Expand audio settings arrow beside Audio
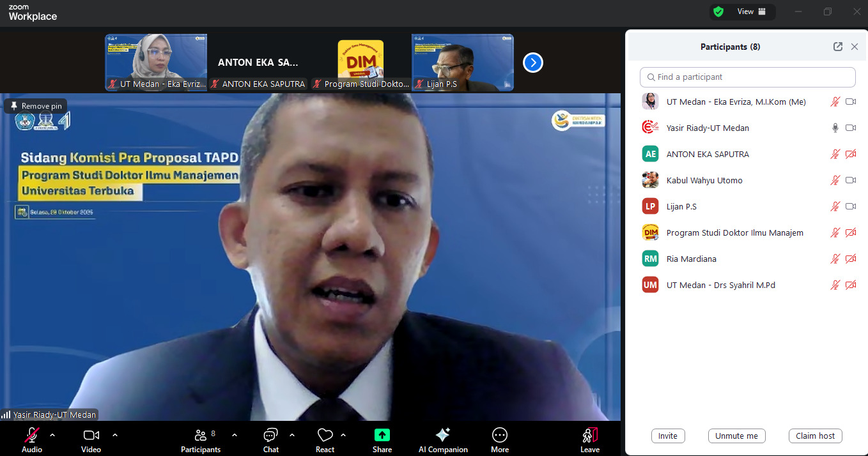The image size is (868, 456). (52, 435)
